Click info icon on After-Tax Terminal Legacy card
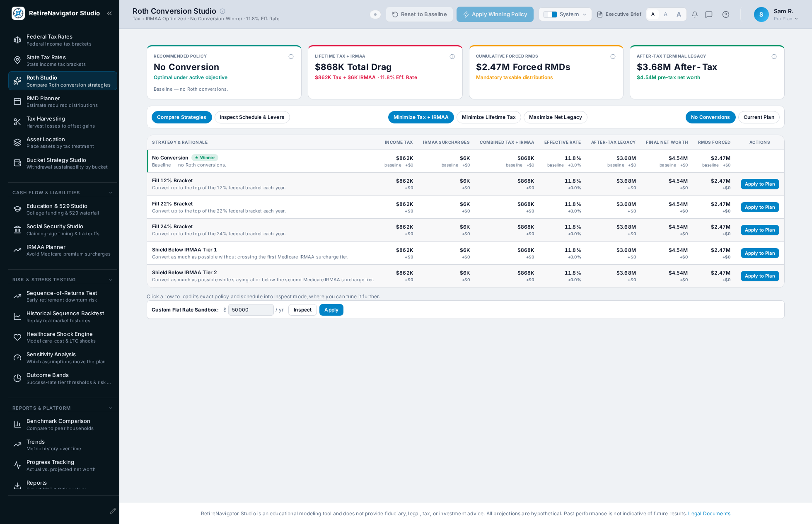The width and height of the screenshot is (812, 524). [x=774, y=57]
